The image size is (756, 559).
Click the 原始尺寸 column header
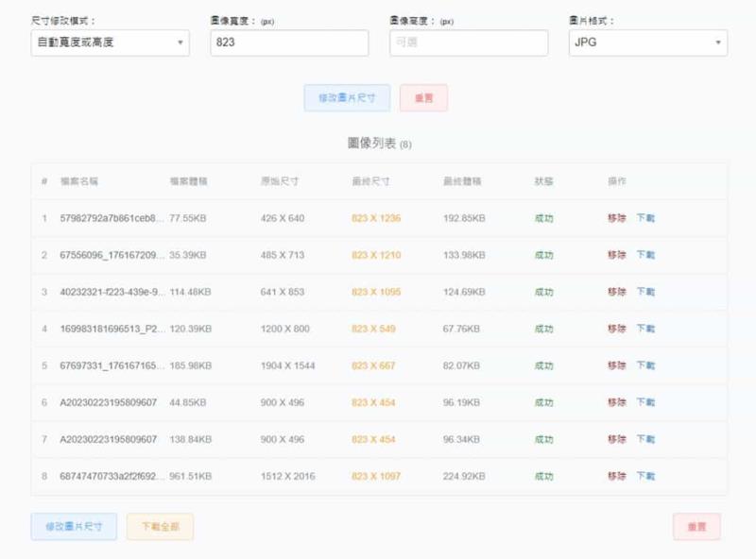point(280,181)
